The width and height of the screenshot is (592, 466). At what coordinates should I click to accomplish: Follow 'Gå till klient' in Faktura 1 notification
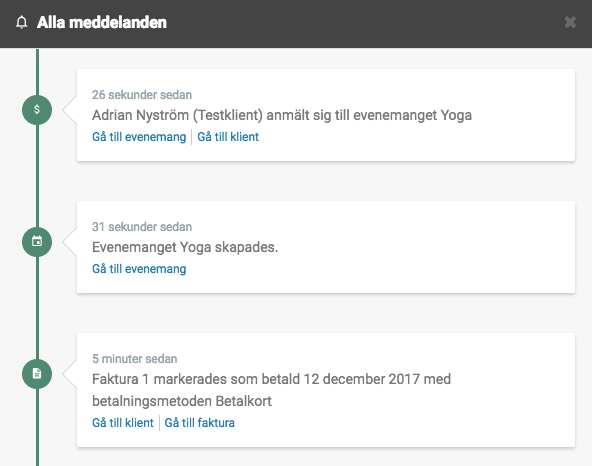point(123,423)
